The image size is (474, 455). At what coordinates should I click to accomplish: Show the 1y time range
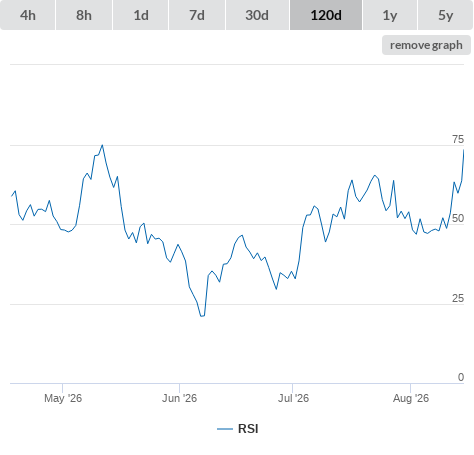point(390,15)
